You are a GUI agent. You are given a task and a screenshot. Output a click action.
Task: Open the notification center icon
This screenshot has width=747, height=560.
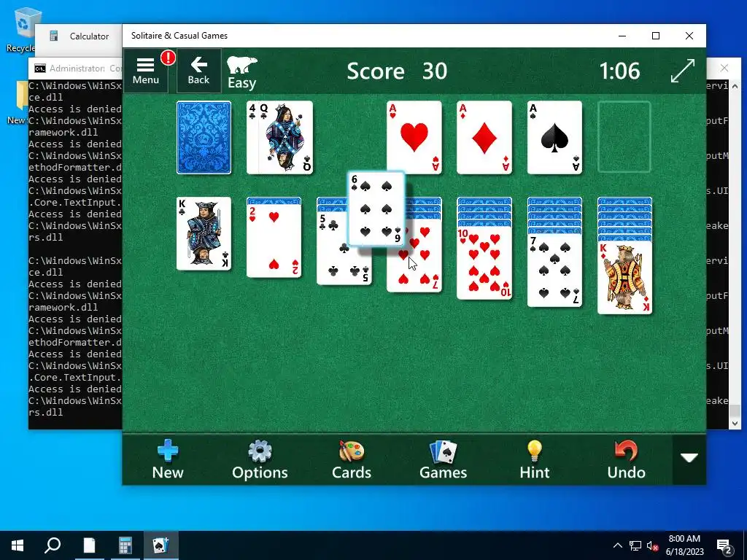[724, 546]
